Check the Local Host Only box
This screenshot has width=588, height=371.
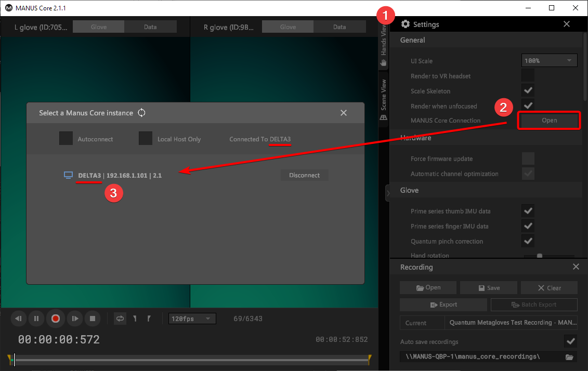pyautogui.click(x=146, y=139)
